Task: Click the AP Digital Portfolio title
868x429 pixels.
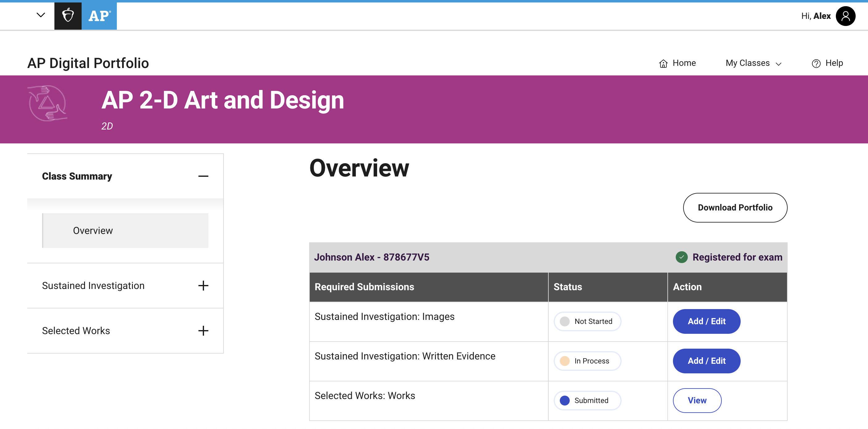Action: coord(88,63)
